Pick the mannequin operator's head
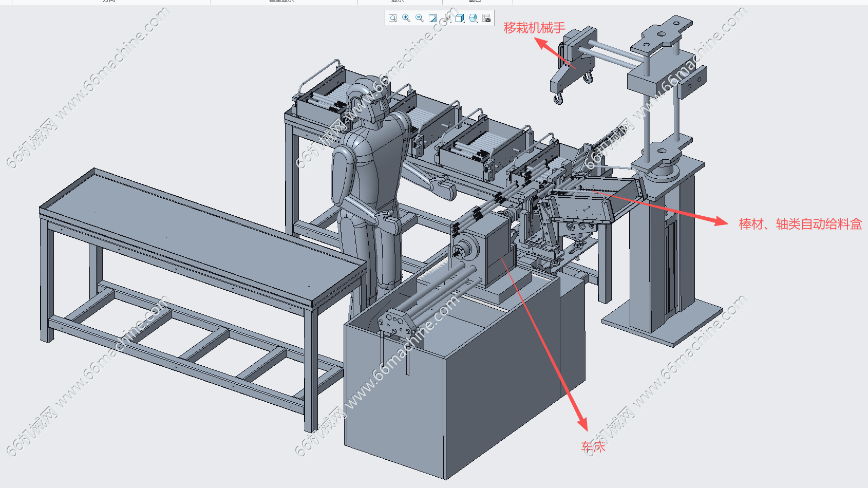868x488 pixels. point(369,101)
